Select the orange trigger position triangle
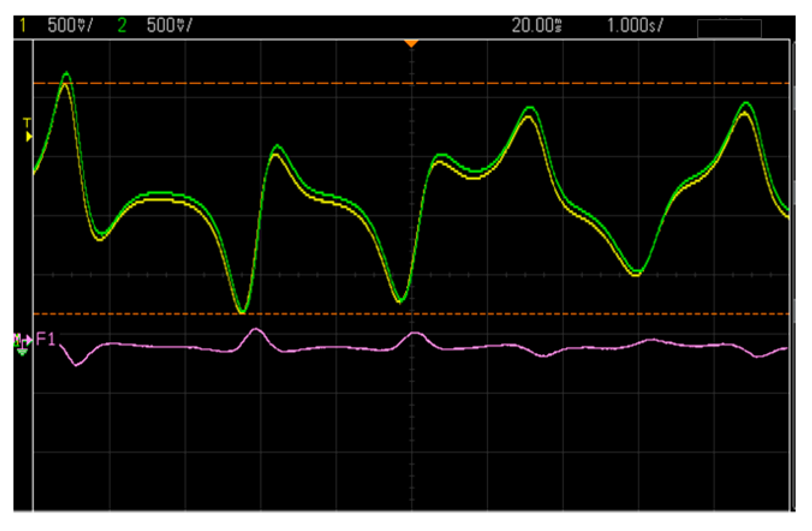Screen dimensions: 812x531 [411, 43]
